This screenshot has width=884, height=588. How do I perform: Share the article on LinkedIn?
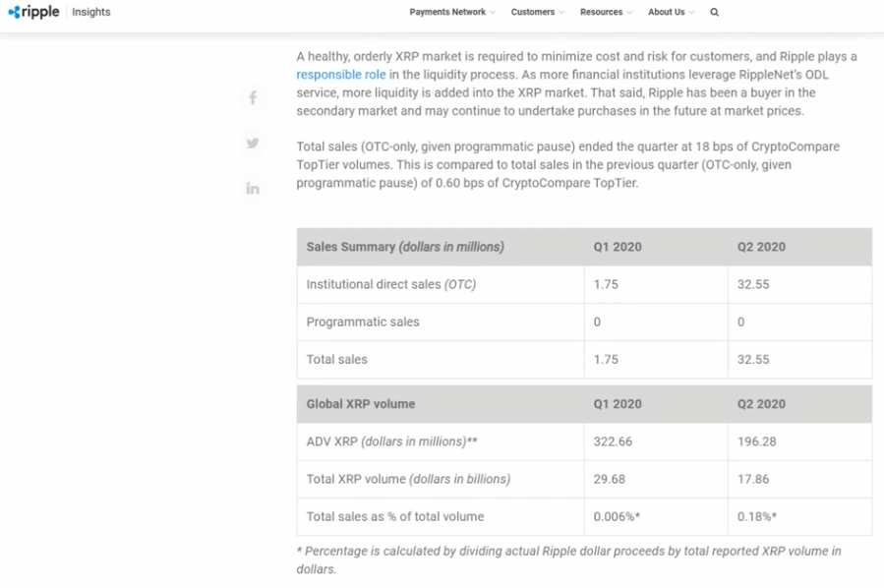pyautogui.click(x=253, y=188)
